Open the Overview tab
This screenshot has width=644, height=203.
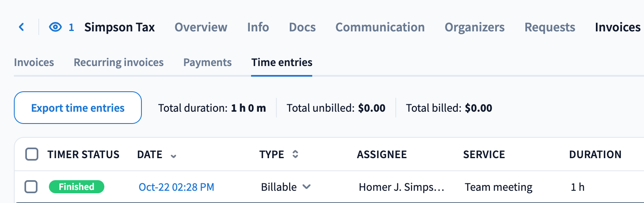point(201,27)
